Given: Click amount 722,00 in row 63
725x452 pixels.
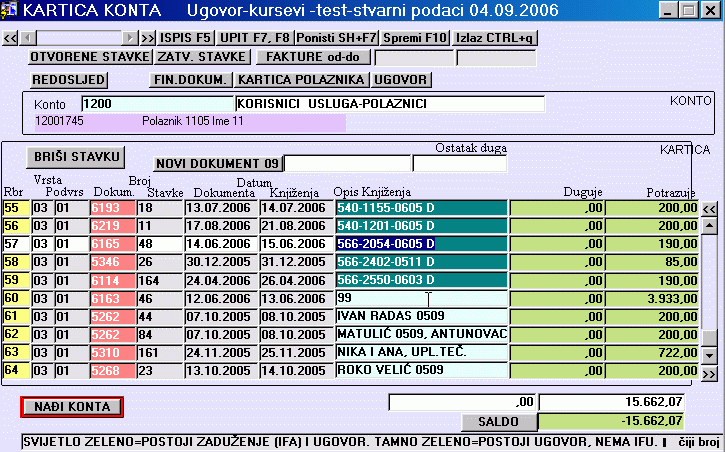Looking at the screenshot, I should [x=651, y=353].
